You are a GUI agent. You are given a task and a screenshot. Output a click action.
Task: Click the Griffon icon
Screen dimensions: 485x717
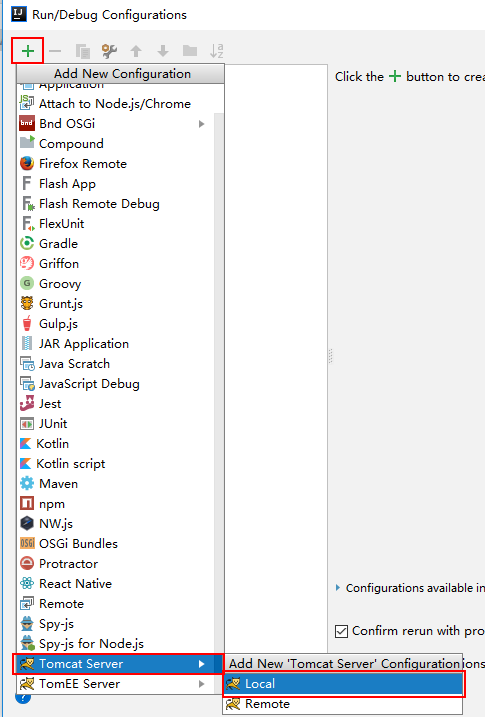[x=27, y=263]
